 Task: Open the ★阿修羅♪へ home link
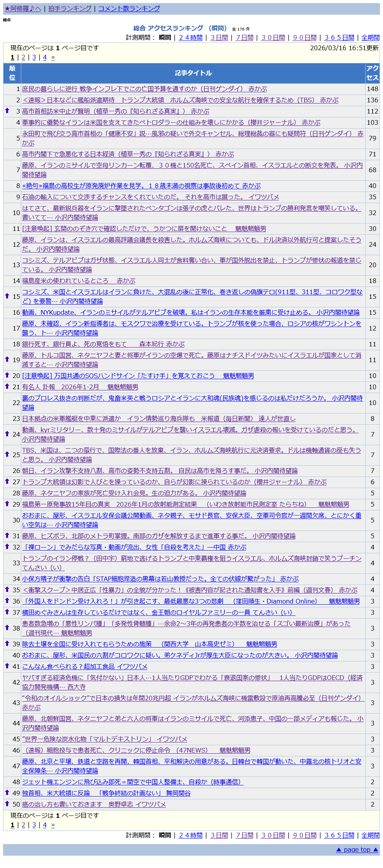23,8
